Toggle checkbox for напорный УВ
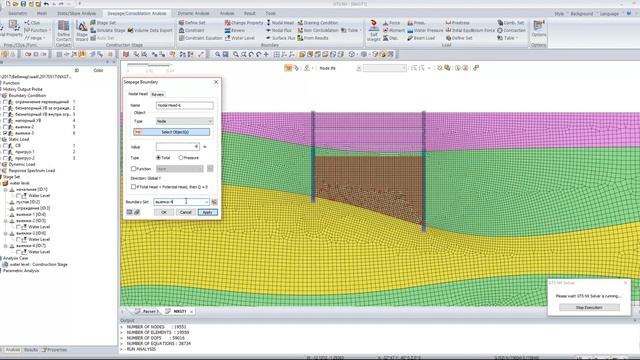Viewport: 640px width, 360px height. click(x=5, y=120)
